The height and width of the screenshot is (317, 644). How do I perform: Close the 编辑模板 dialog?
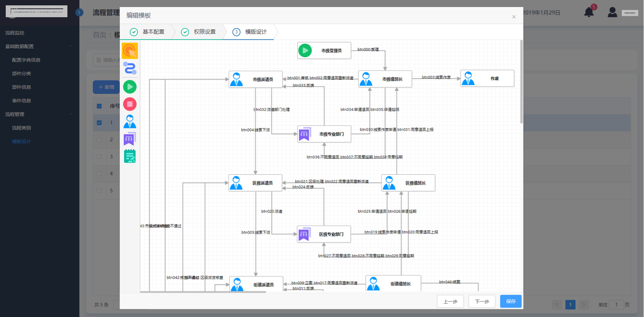click(514, 17)
